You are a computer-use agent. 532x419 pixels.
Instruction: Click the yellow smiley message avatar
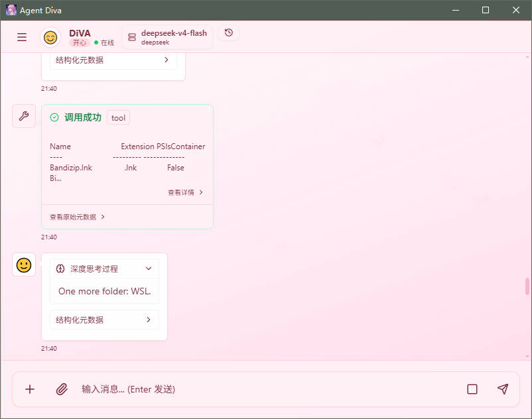24,265
